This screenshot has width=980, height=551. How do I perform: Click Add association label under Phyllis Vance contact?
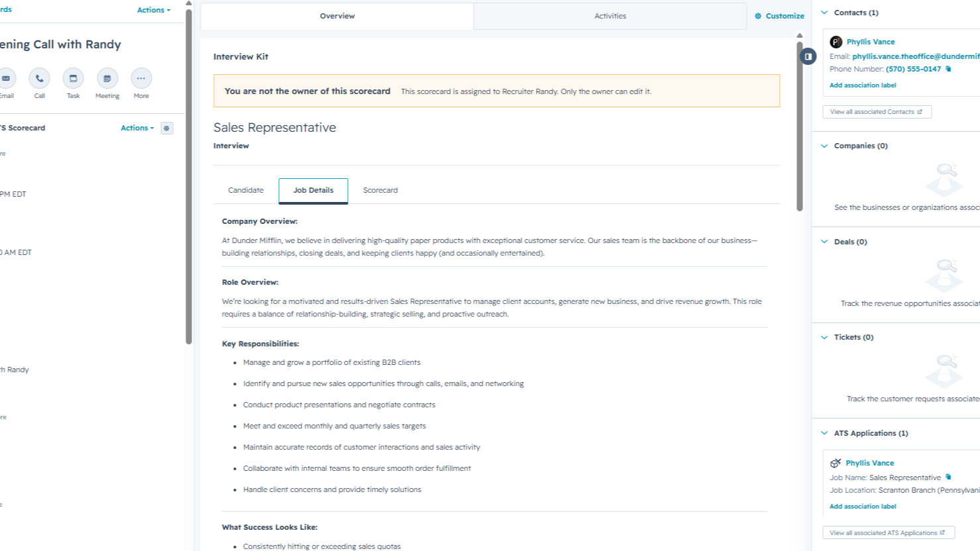863,85
